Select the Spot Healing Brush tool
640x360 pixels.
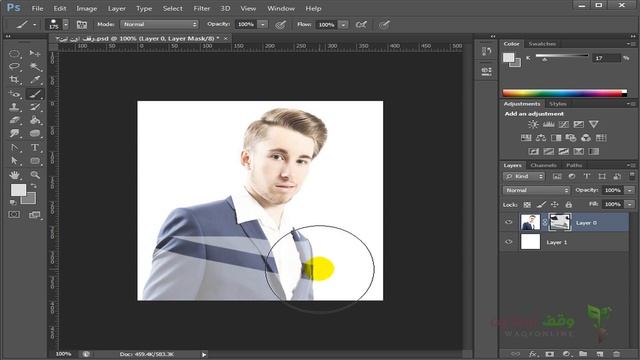click(14, 94)
